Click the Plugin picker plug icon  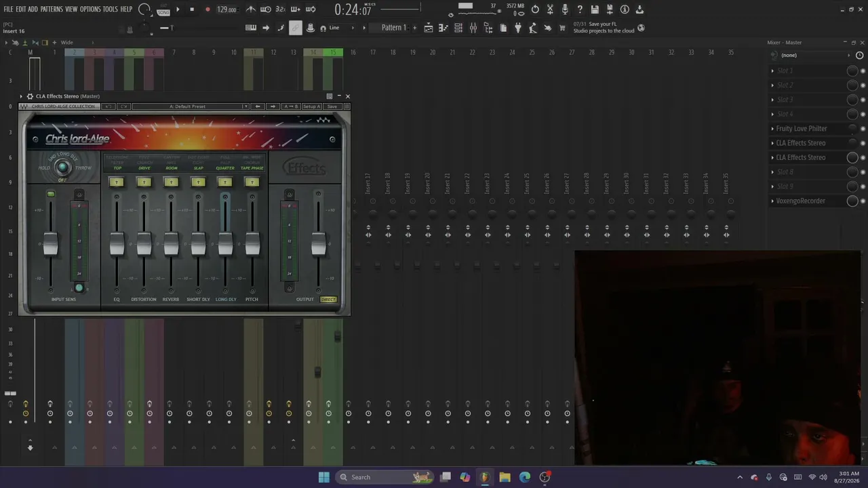[518, 28]
